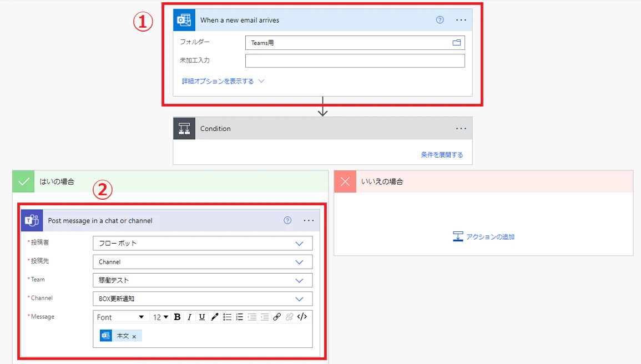Click the はいの場合 branch header

[x=170, y=181]
